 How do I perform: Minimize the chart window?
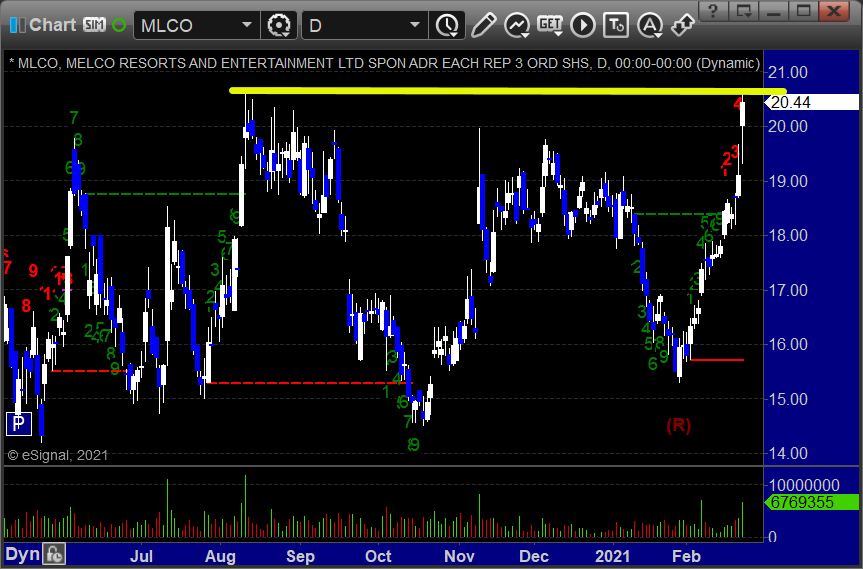click(773, 10)
